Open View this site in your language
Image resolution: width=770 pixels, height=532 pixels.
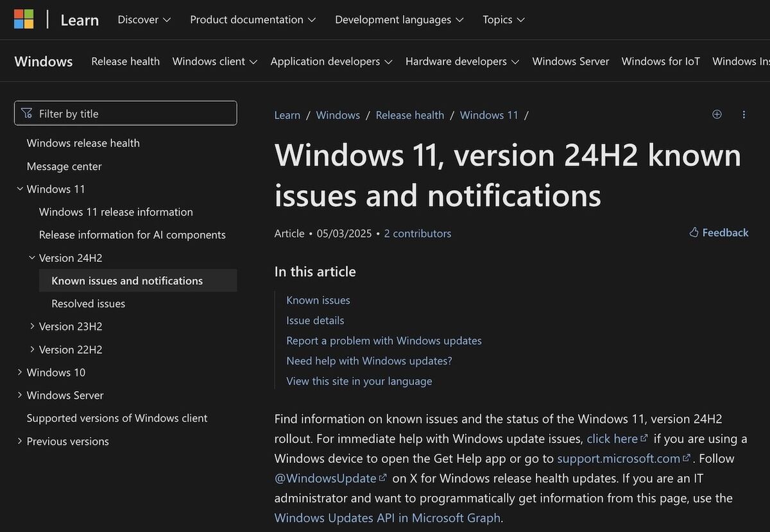[x=359, y=381]
